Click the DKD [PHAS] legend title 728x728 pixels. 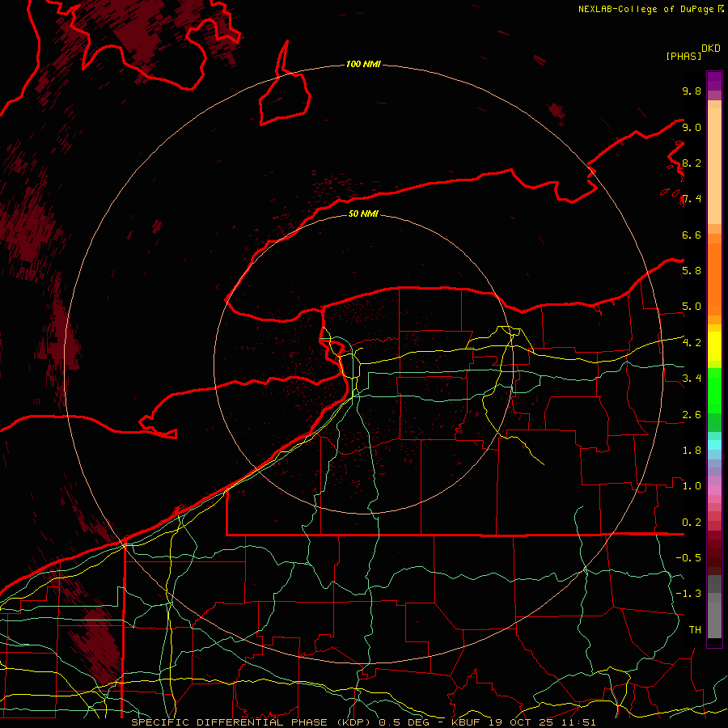click(x=692, y=53)
